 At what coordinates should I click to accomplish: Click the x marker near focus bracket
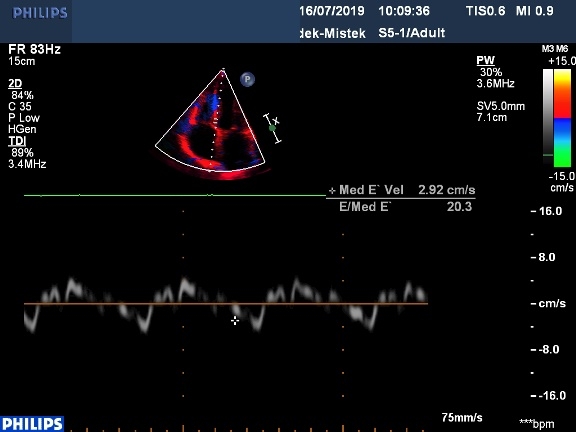pos(276,121)
